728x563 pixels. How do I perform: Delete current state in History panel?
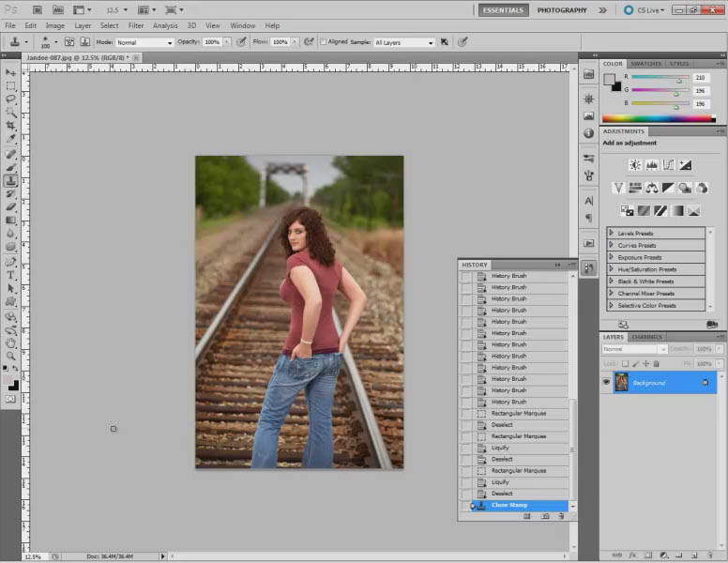tap(561, 516)
